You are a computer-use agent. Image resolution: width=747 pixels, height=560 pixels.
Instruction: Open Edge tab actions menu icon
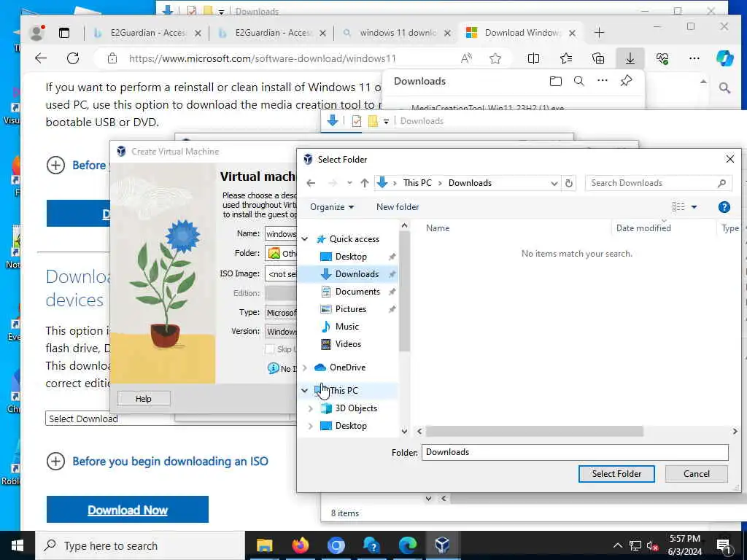pos(64,33)
